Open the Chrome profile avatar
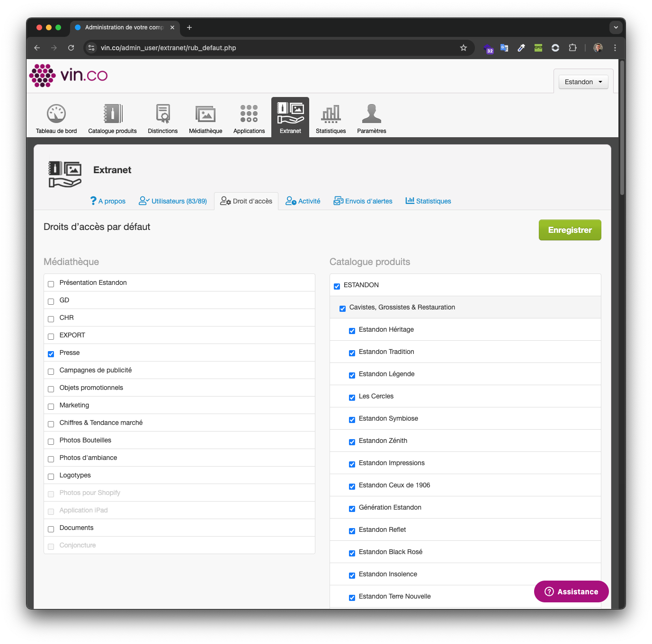Viewport: 652px width, 644px height. tap(598, 48)
